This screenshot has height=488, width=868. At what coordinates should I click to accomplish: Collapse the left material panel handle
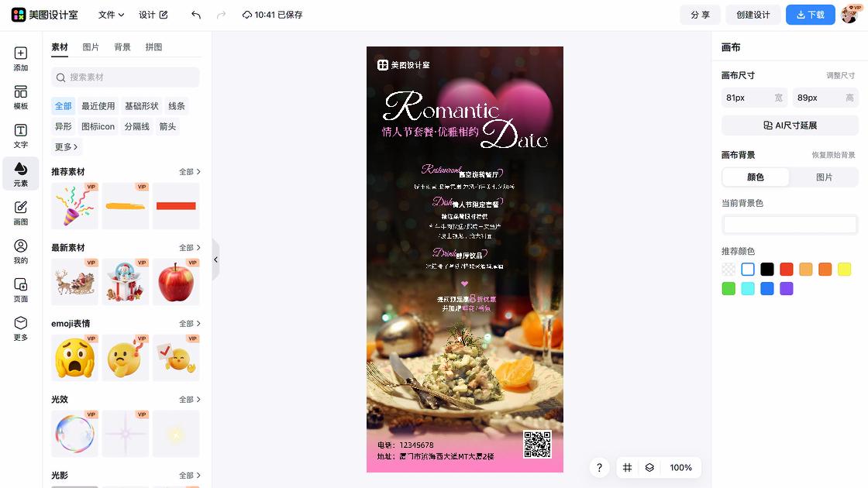pyautogui.click(x=216, y=259)
